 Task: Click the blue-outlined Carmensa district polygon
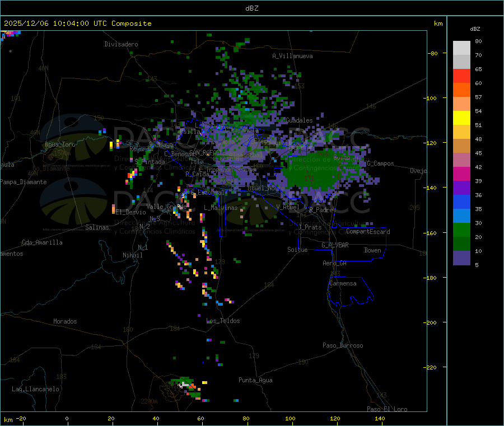(x=351, y=291)
